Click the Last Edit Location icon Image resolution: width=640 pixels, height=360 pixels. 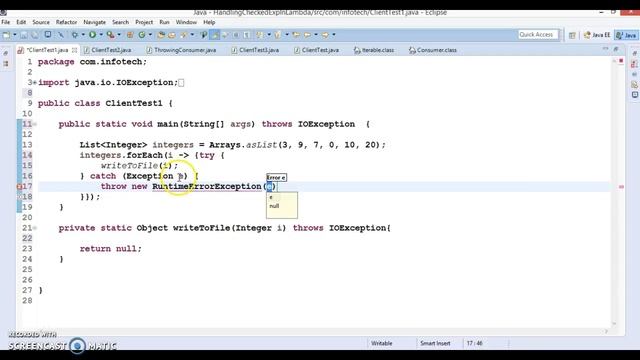(296, 35)
